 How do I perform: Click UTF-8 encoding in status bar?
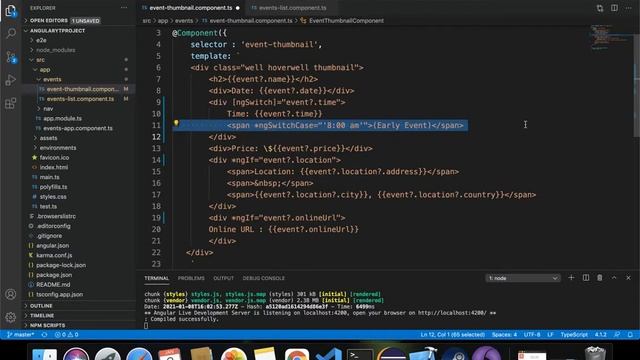pyautogui.click(x=532, y=335)
